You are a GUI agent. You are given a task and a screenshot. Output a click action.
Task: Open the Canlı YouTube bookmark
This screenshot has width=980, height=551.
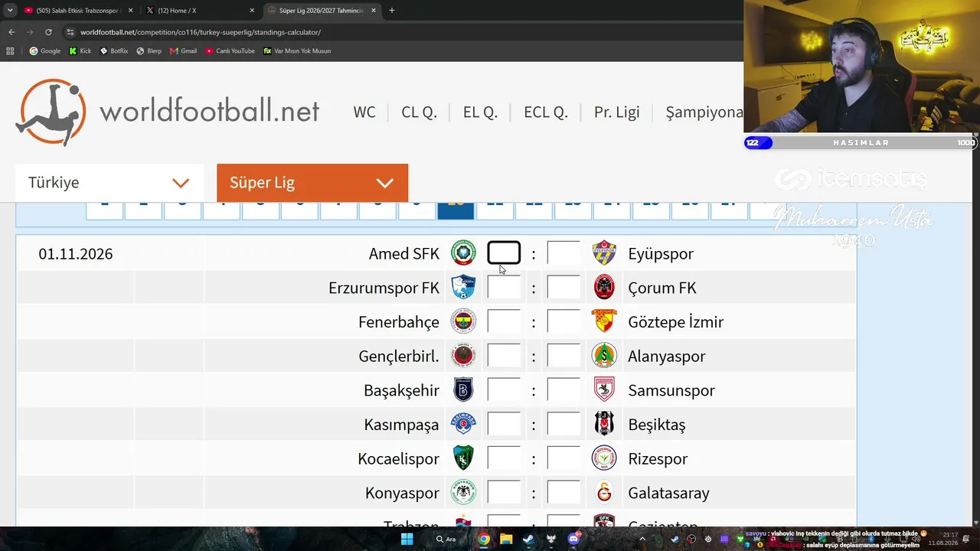[x=230, y=51]
